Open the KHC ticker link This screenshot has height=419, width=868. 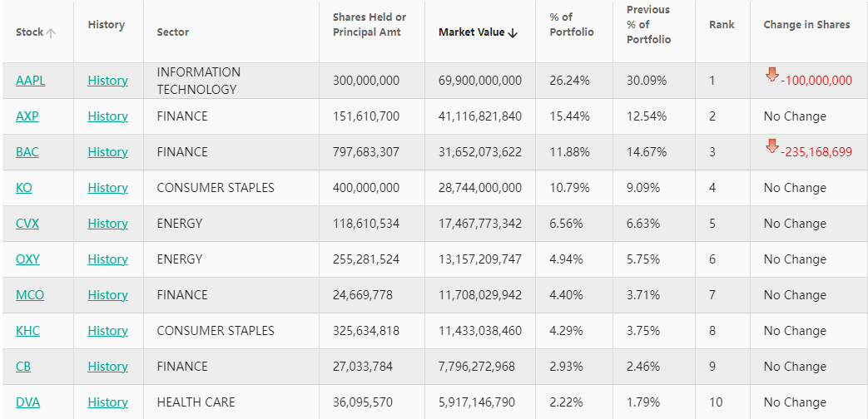pyautogui.click(x=27, y=331)
